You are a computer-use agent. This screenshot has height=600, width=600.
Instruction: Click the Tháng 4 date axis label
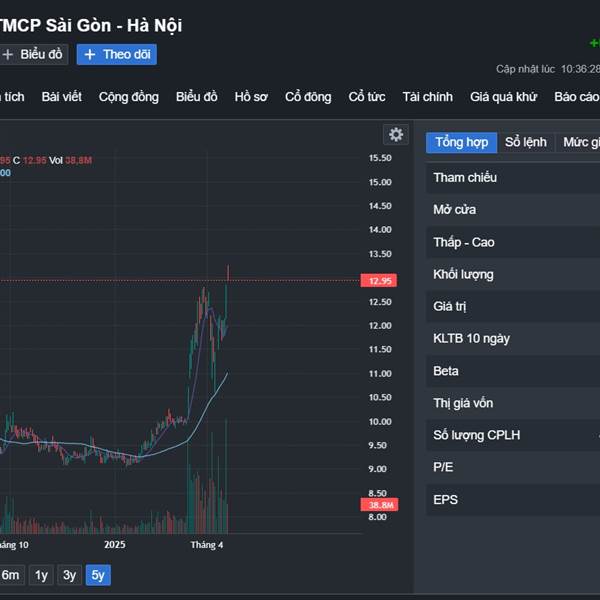[207, 545]
